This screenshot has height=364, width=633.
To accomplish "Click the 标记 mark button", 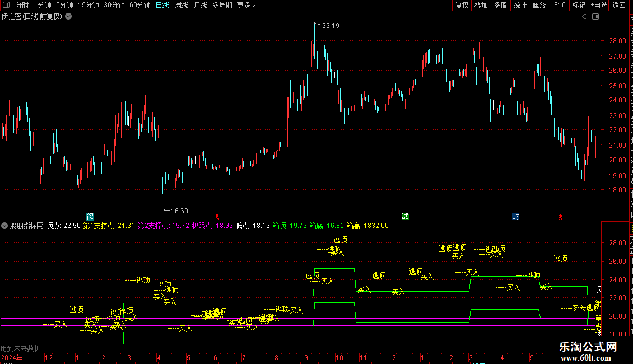I will pyautogui.click(x=579, y=5).
